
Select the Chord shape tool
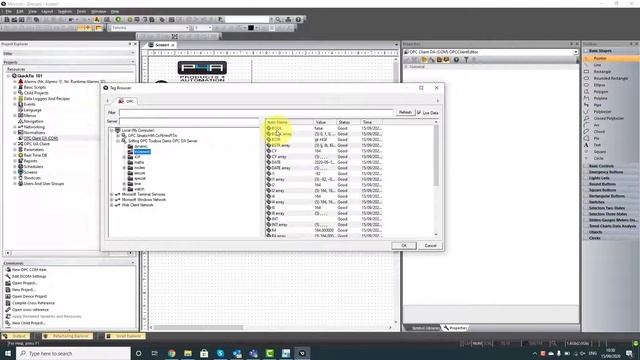tap(599, 131)
